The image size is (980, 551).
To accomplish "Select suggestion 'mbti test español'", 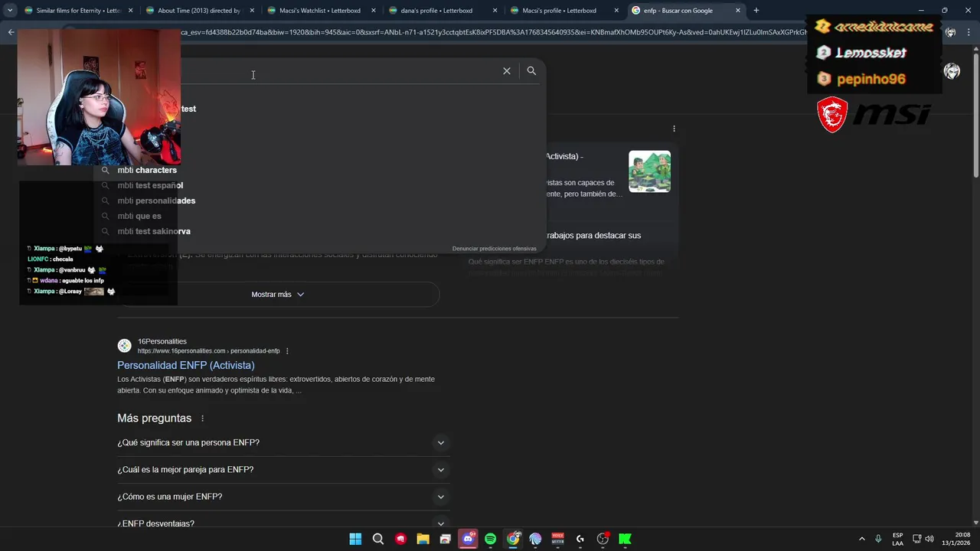I will tap(150, 185).
